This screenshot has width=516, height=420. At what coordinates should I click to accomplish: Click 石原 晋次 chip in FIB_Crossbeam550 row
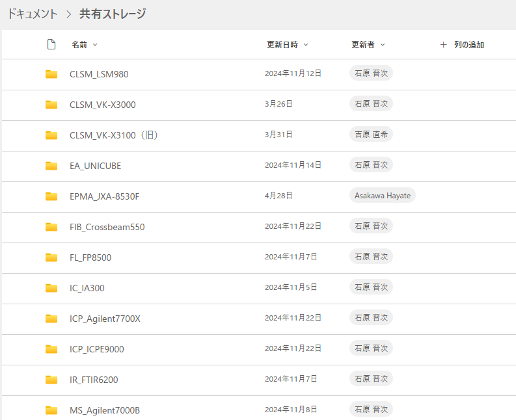371,226
